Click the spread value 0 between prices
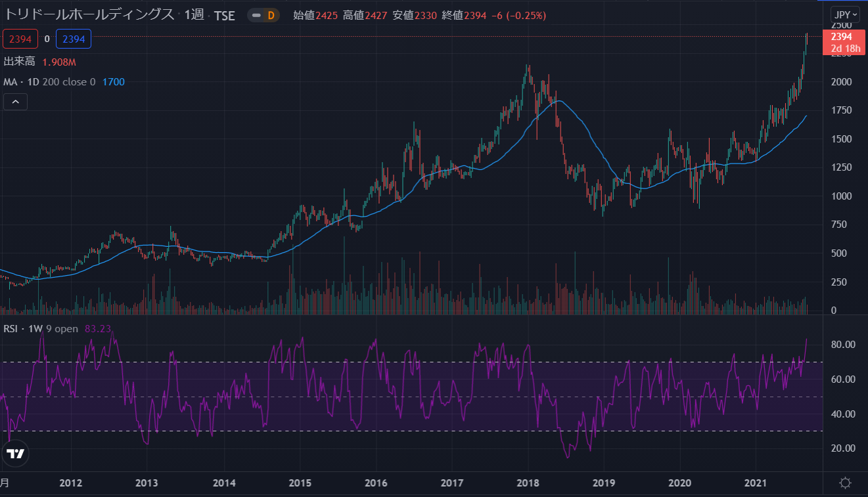Image resolution: width=868 pixels, height=497 pixels. click(47, 39)
